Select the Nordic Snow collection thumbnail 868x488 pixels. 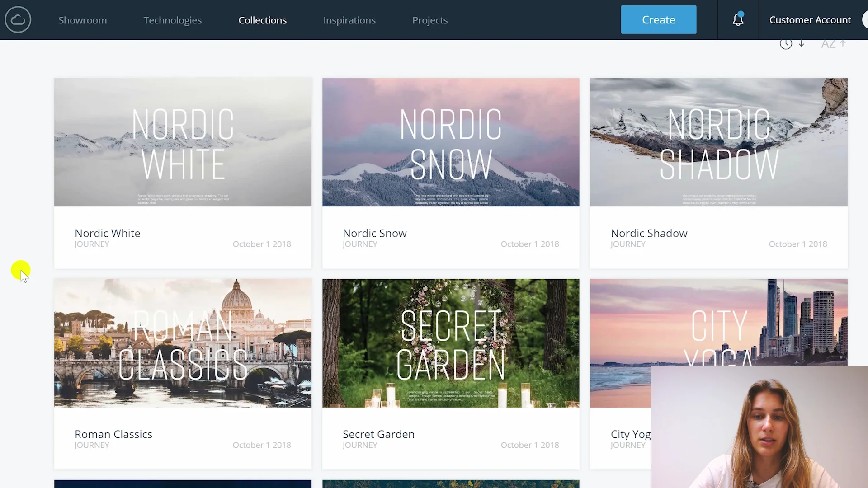coord(451,142)
